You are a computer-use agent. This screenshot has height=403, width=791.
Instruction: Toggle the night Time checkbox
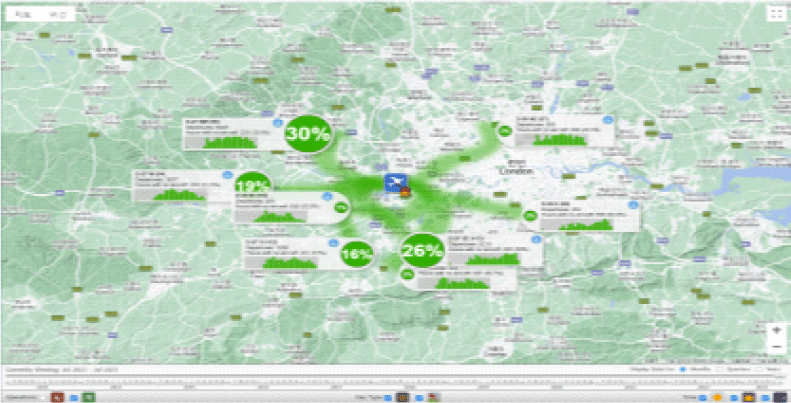click(765, 397)
